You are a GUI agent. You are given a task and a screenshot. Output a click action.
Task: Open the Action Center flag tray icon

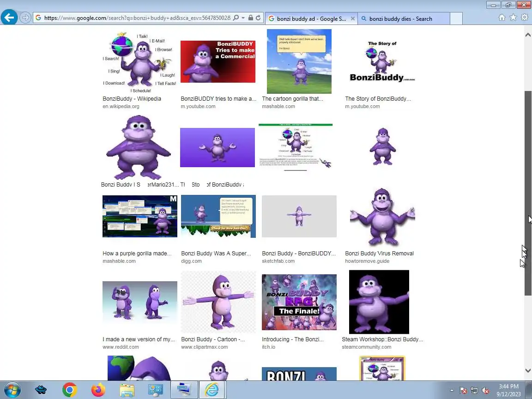[x=463, y=391]
